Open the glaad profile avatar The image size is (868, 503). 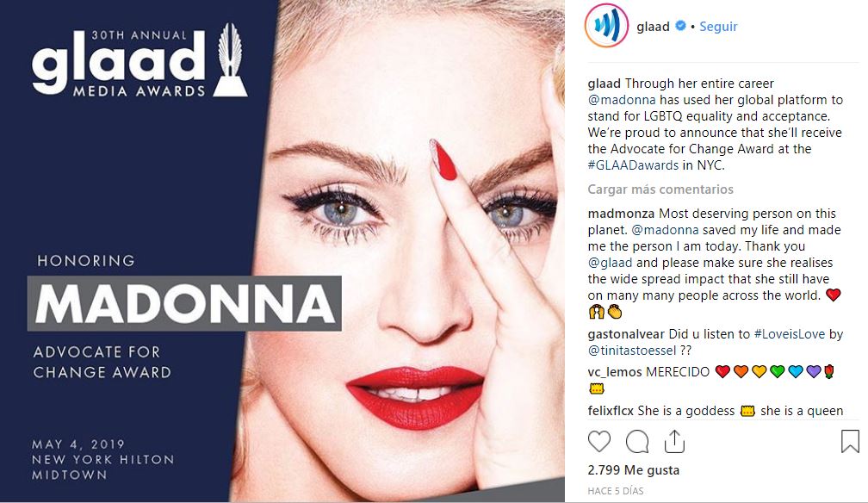606,26
